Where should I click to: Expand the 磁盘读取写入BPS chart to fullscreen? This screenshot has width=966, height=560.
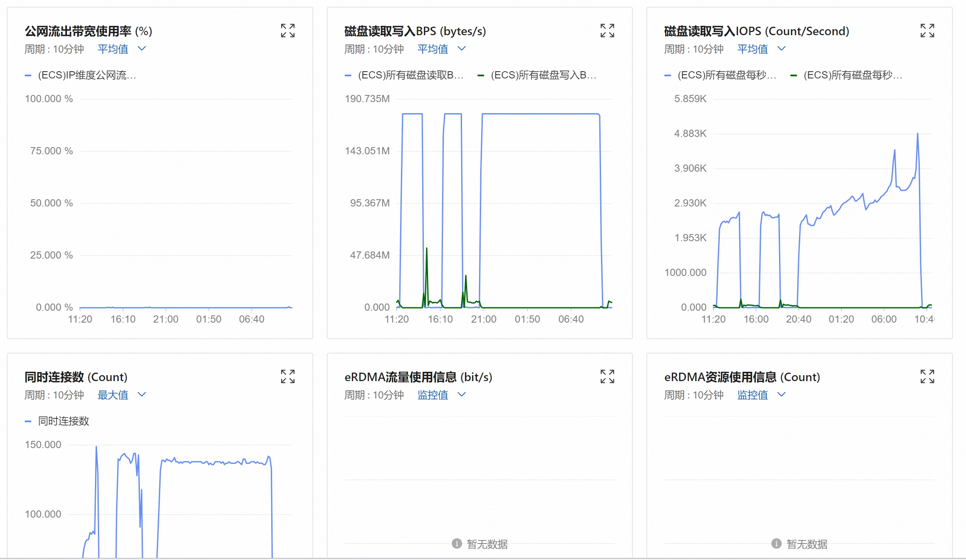point(607,31)
